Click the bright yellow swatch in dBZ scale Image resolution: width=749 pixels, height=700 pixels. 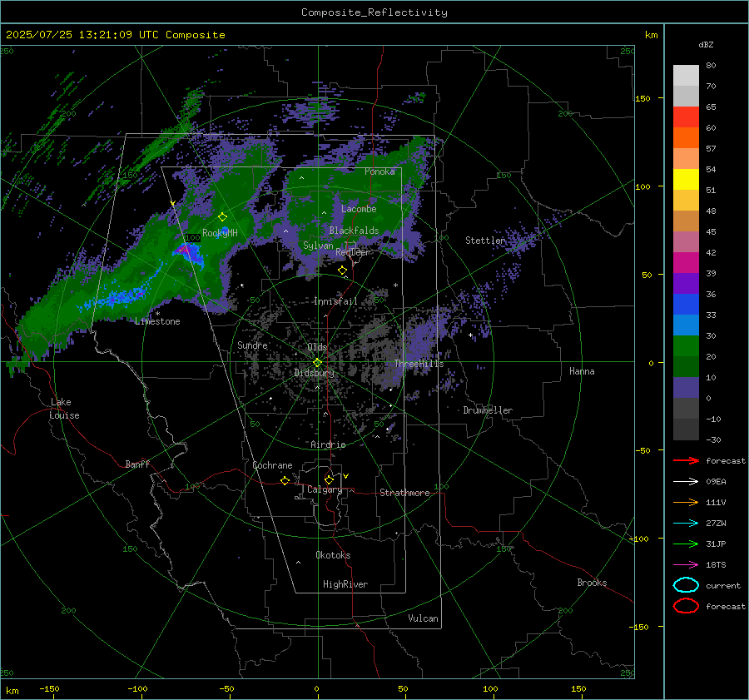click(x=686, y=179)
